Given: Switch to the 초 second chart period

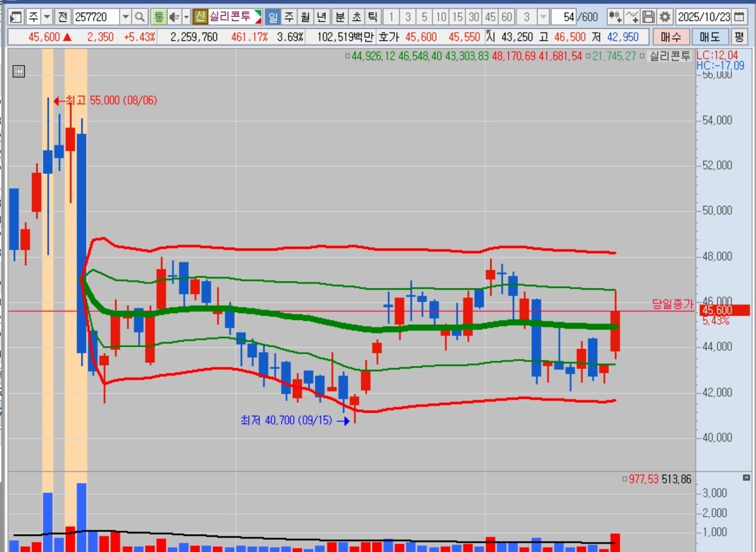Looking at the screenshot, I should tap(356, 17).
